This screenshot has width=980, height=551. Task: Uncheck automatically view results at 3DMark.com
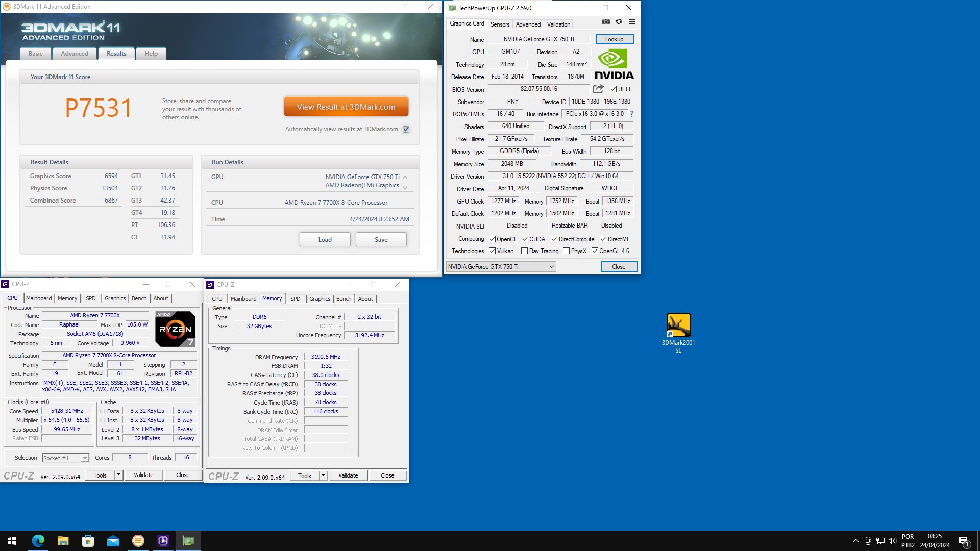(406, 129)
